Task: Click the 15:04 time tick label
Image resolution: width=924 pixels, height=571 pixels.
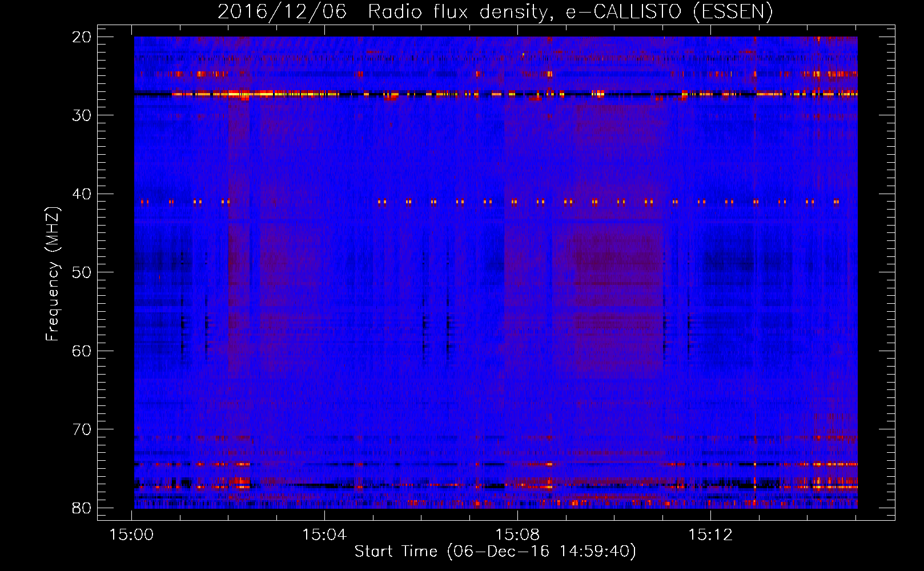Action: coord(324,535)
